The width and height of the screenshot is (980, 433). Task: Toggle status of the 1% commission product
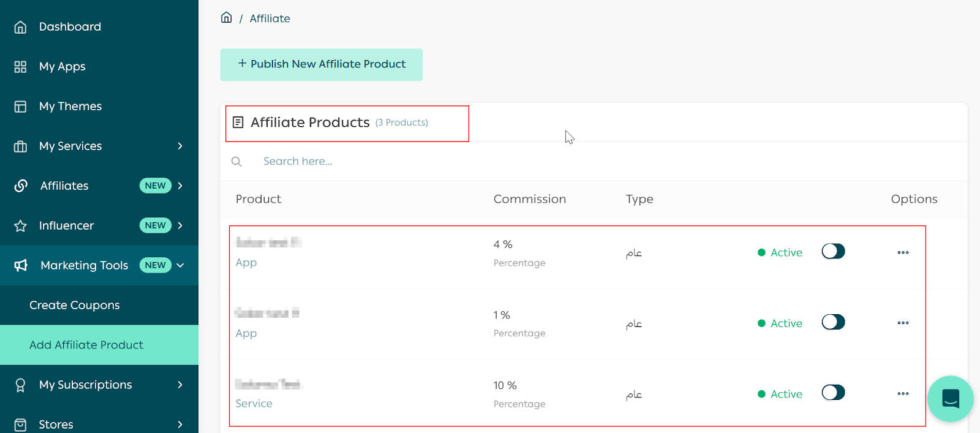point(833,322)
